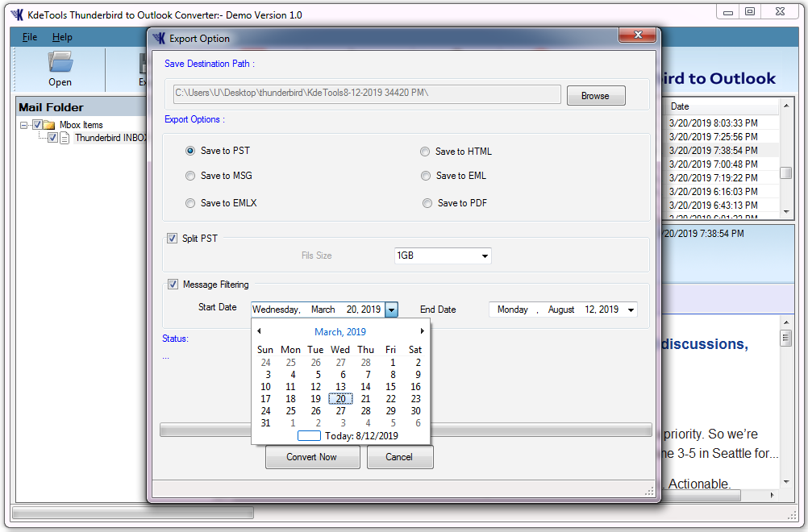
Task: Open the file size 1GB dropdown
Action: (485, 256)
